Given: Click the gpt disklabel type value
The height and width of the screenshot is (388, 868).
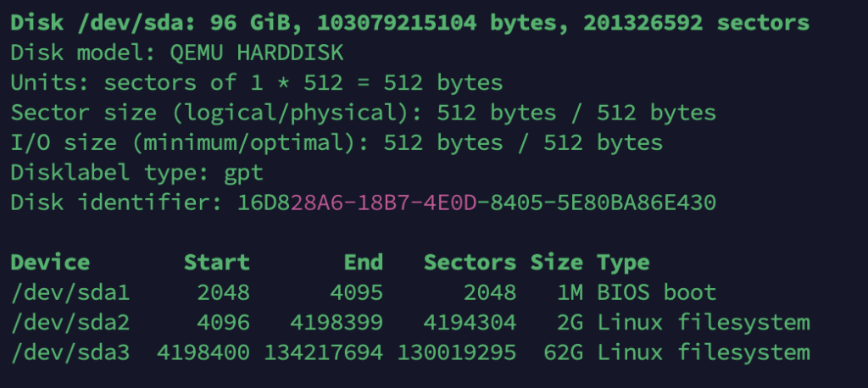Looking at the screenshot, I should pyautogui.click(x=243, y=174).
